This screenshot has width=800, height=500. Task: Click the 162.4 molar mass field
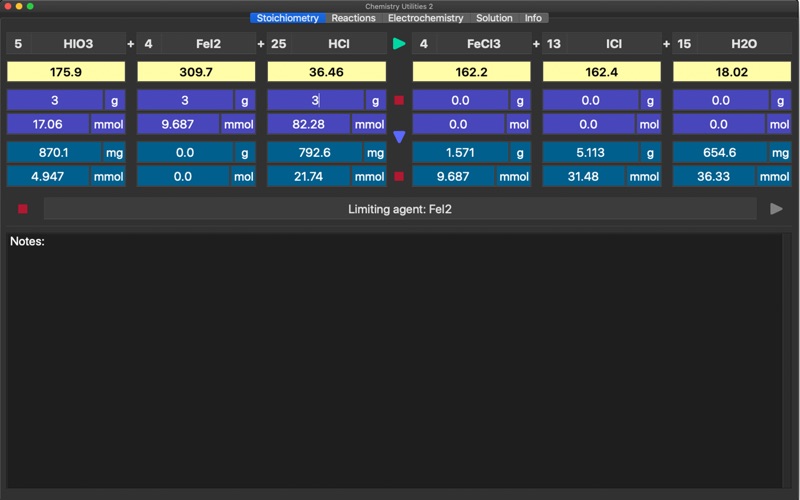pyautogui.click(x=602, y=72)
